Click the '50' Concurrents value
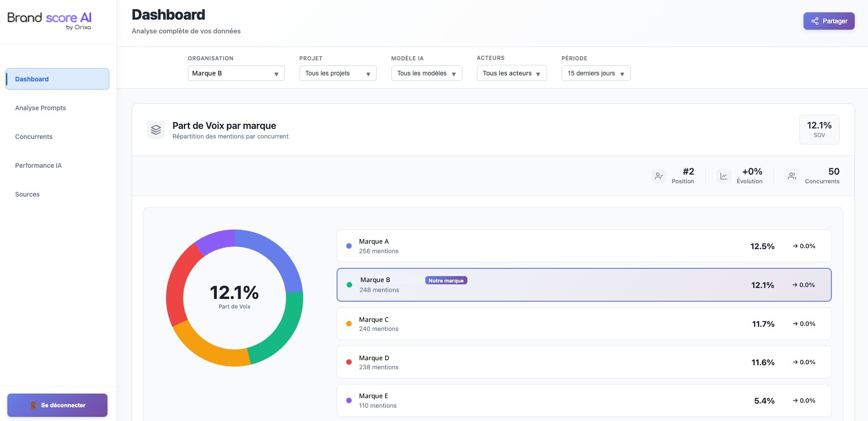This screenshot has width=868, height=421. point(834,171)
